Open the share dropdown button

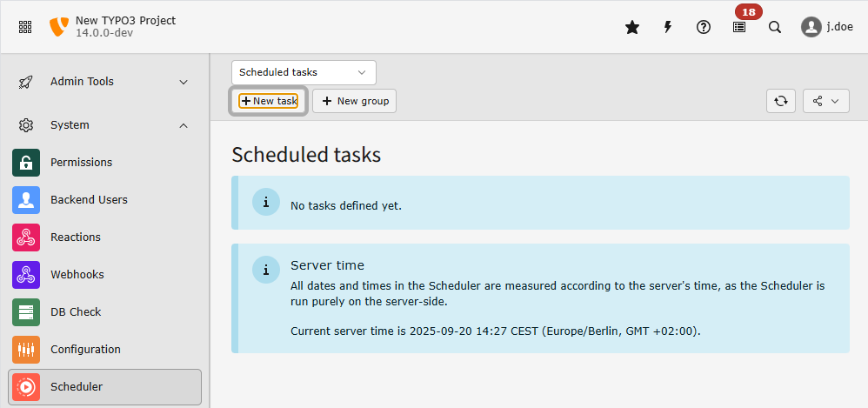826,101
